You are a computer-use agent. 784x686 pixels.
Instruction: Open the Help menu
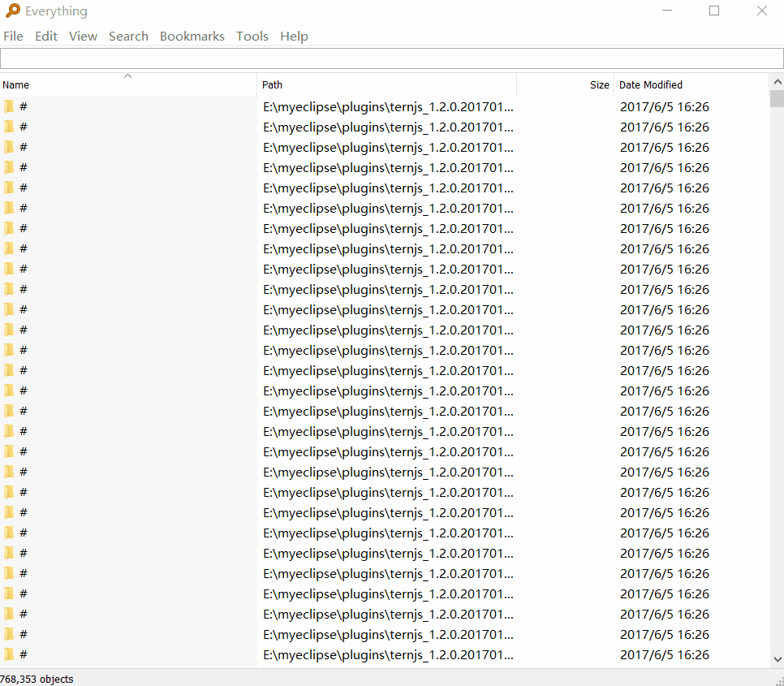294,36
